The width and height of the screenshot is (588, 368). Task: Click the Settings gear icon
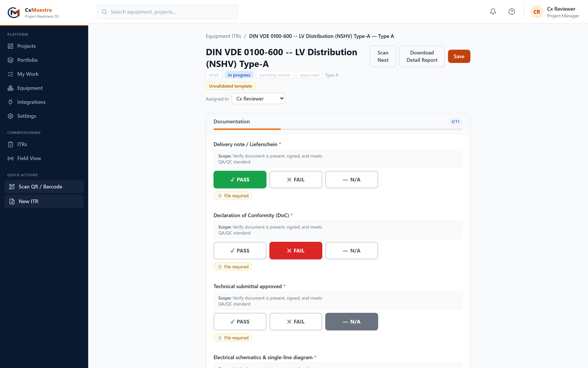[10, 116]
